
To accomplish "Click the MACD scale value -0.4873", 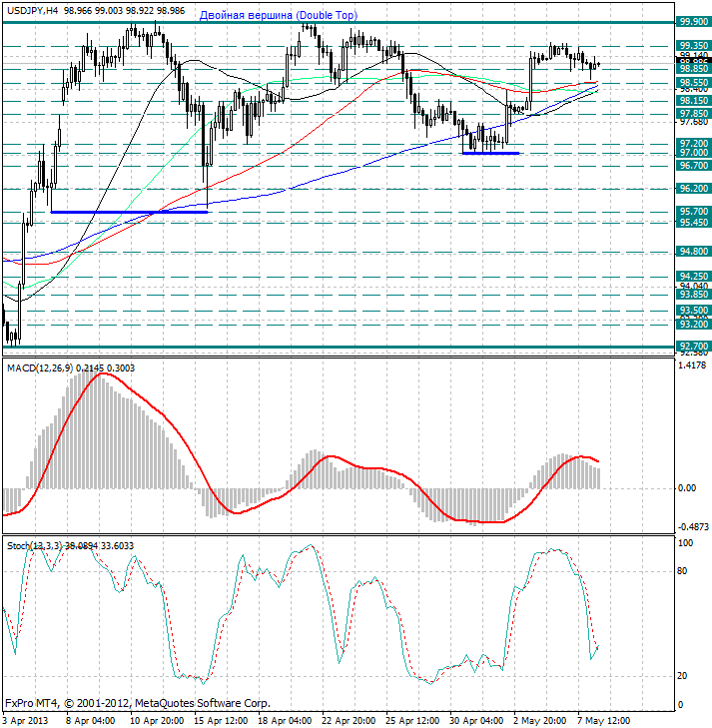I will pyautogui.click(x=693, y=527).
